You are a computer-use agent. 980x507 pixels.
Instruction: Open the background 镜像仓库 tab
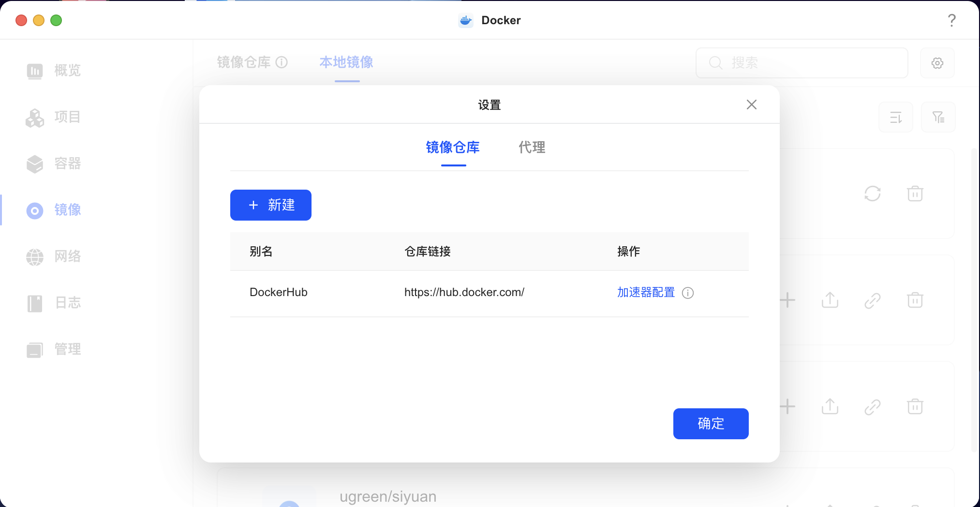pos(244,62)
